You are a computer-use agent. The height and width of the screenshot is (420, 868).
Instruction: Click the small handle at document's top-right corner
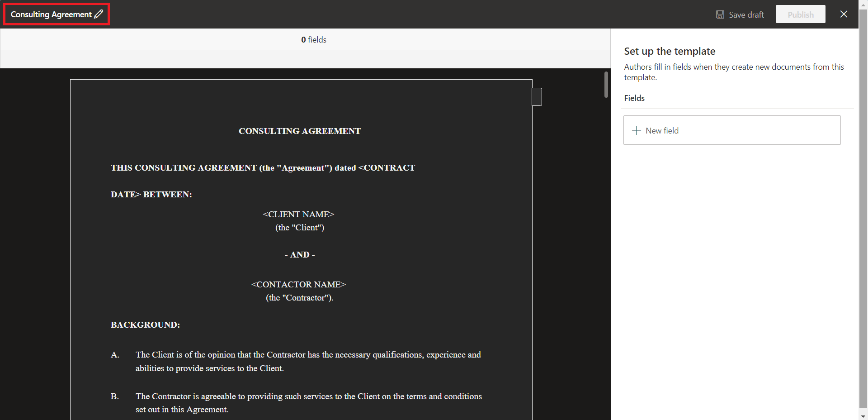point(537,97)
